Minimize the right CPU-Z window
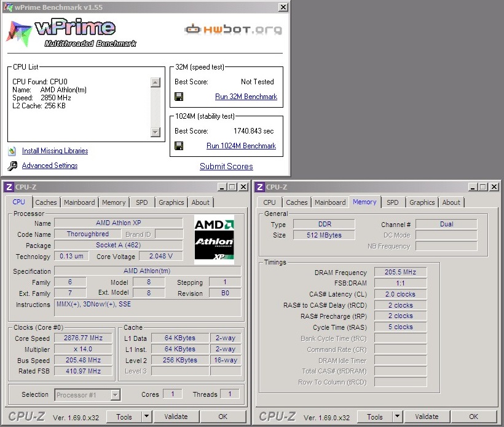Image resolution: width=504 pixels, height=427 pixels. pos(472,187)
